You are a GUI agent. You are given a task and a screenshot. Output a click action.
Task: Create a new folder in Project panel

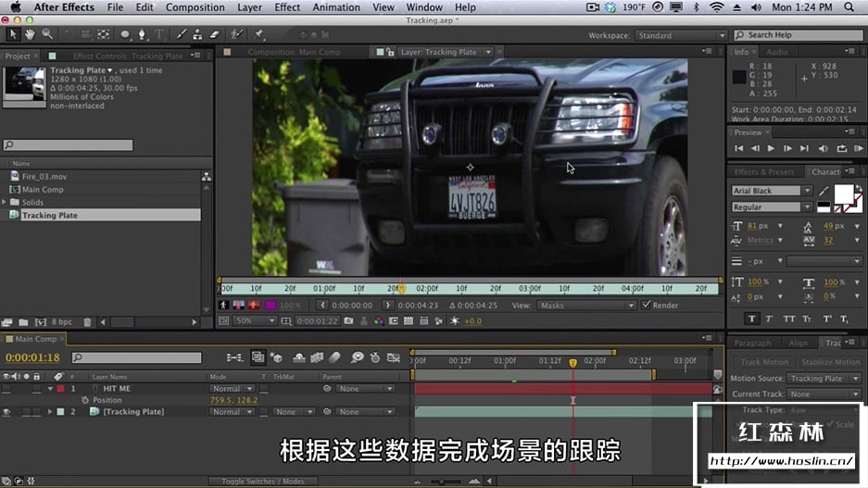tap(23, 322)
